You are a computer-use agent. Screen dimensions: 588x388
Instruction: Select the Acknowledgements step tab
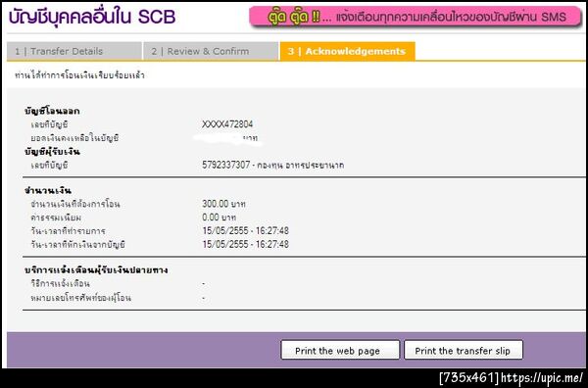[347, 51]
